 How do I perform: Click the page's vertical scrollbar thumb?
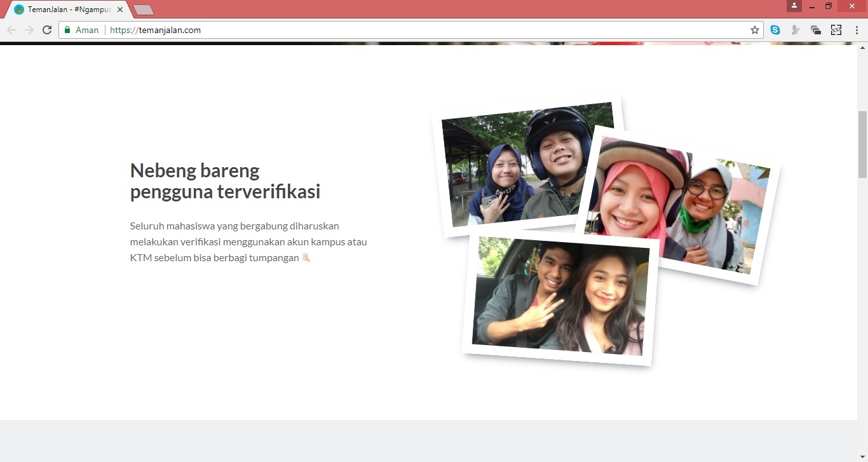(862, 144)
